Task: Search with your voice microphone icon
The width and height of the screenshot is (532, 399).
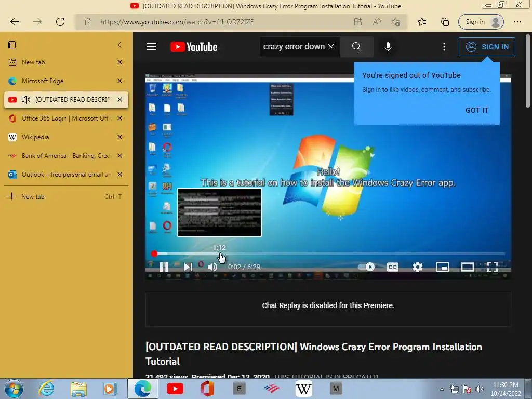Action: coord(388,47)
